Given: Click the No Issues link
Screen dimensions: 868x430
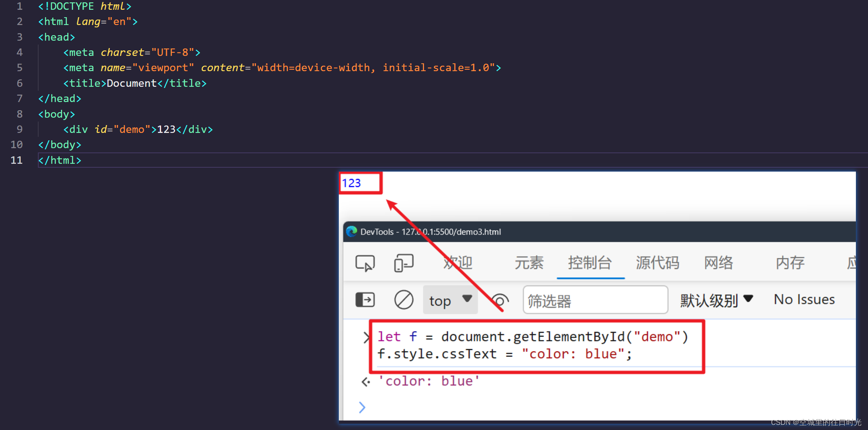Looking at the screenshot, I should click(x=804, y=299).
